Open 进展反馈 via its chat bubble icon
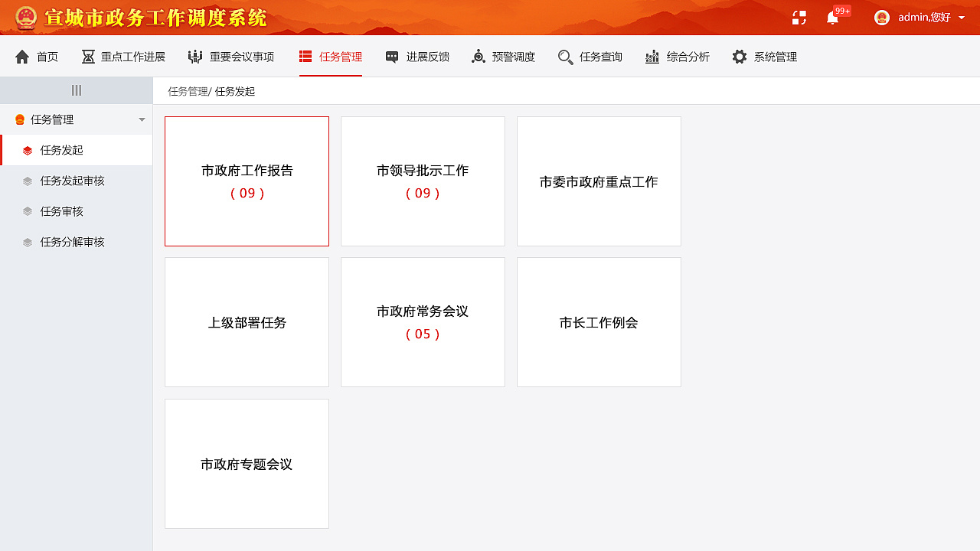This screenshot has width=980, height=551. (x=392, y=56)
